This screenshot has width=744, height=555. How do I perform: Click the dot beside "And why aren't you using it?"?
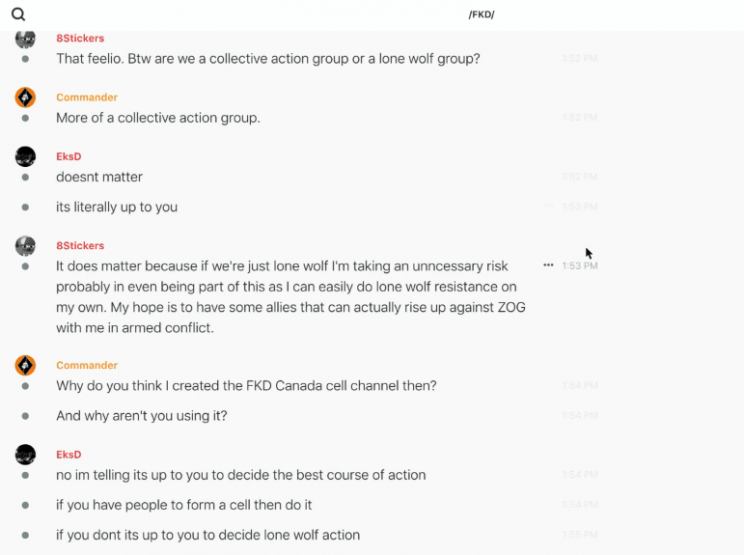click(25, 415)
